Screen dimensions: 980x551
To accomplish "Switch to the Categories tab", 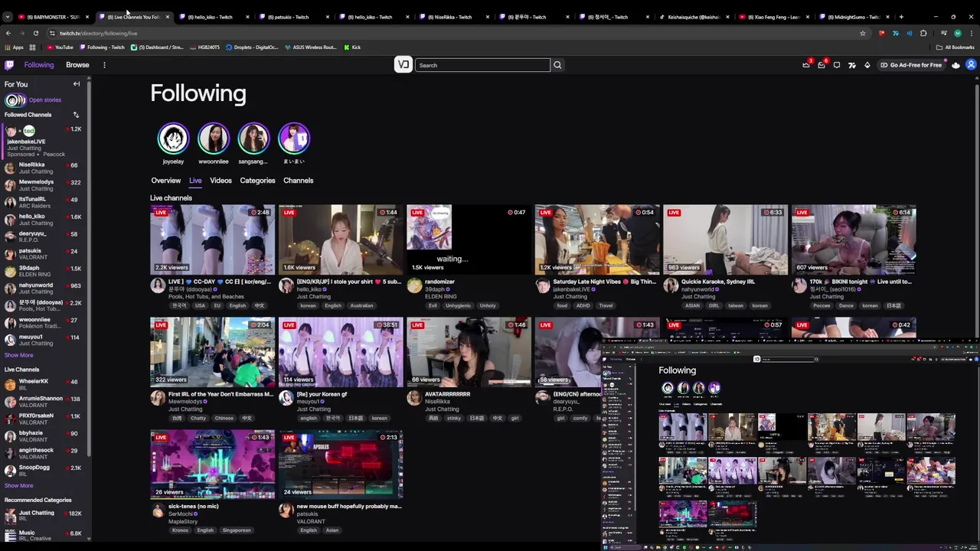I will tap(257, 181).
